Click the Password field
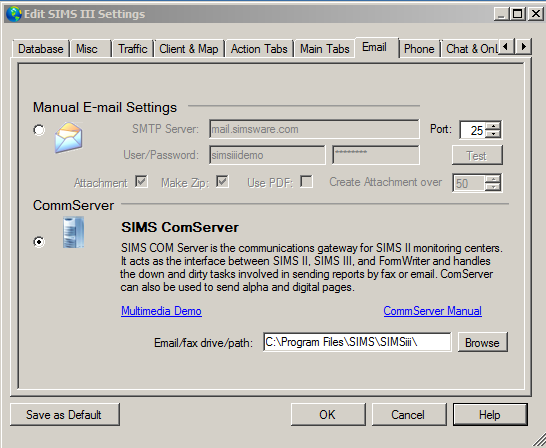The height and width of the screenshot is (448, 546). click(376, 155)
